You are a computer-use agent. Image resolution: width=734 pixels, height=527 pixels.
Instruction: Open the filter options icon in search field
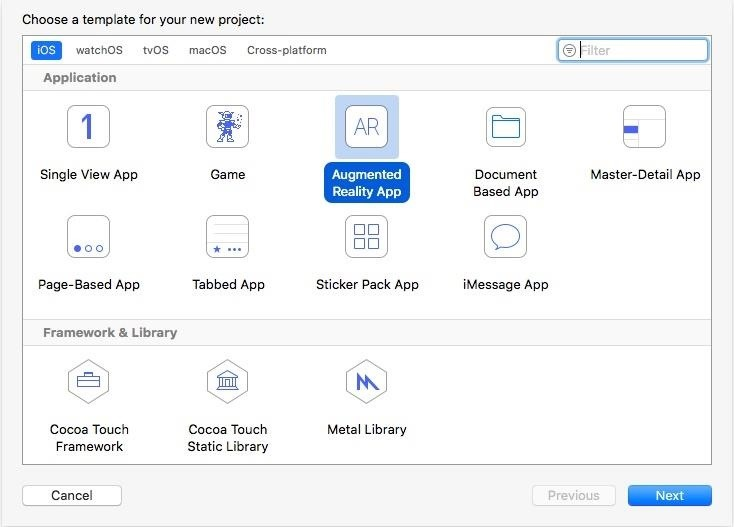coord(569,50)
